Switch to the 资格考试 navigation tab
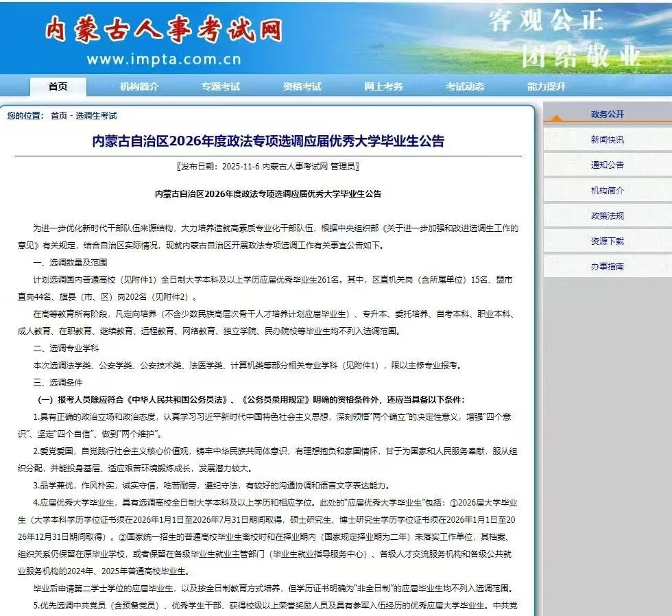 coord(300,88)
